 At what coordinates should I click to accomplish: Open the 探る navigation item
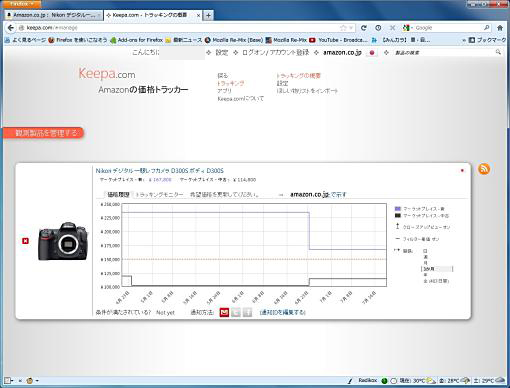point(222,76)
